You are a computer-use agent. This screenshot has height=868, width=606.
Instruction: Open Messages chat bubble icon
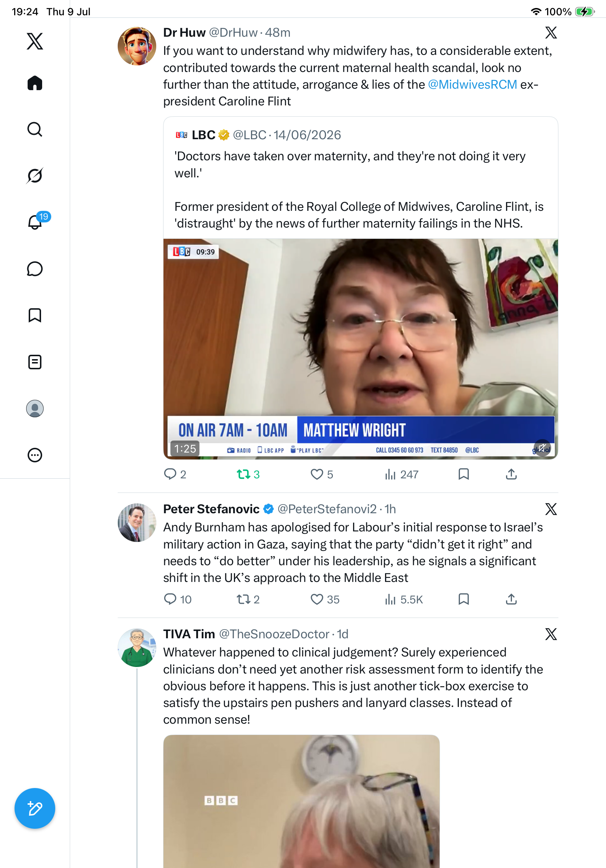pos(35,269)
